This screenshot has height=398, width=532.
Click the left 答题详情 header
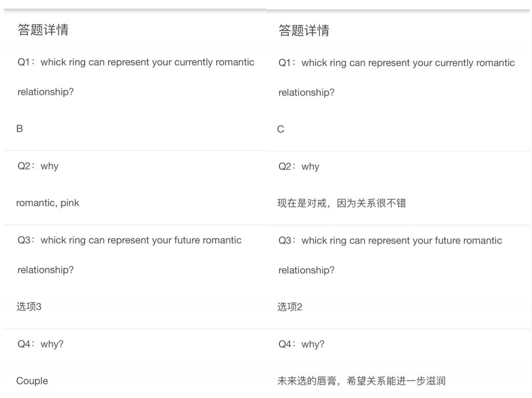pyautogui.click(x=43, y=30)
